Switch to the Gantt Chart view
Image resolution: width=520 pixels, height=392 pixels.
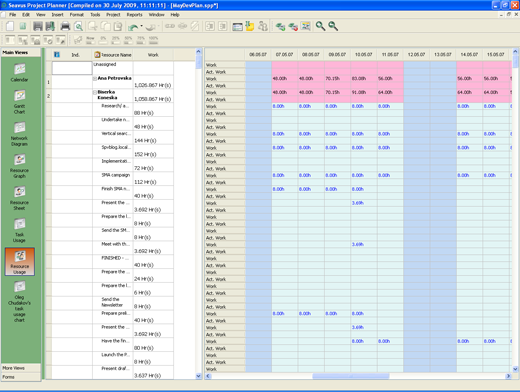19,102
